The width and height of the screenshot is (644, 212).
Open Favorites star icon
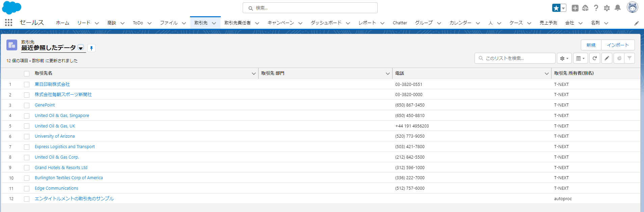(556, 8)
